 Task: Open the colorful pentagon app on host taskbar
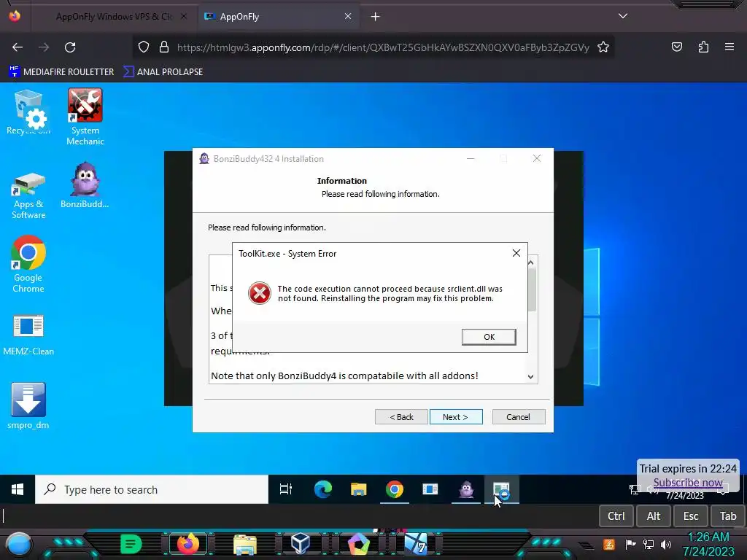358,544
